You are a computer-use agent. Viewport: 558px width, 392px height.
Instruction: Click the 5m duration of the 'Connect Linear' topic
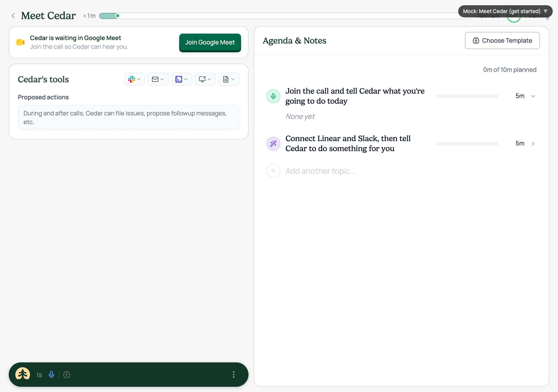[520, 143]
